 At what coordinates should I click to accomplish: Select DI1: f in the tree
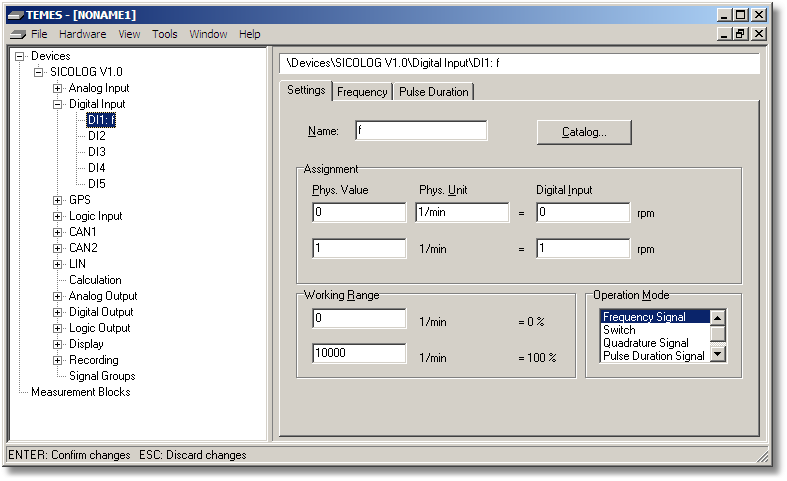101,120
